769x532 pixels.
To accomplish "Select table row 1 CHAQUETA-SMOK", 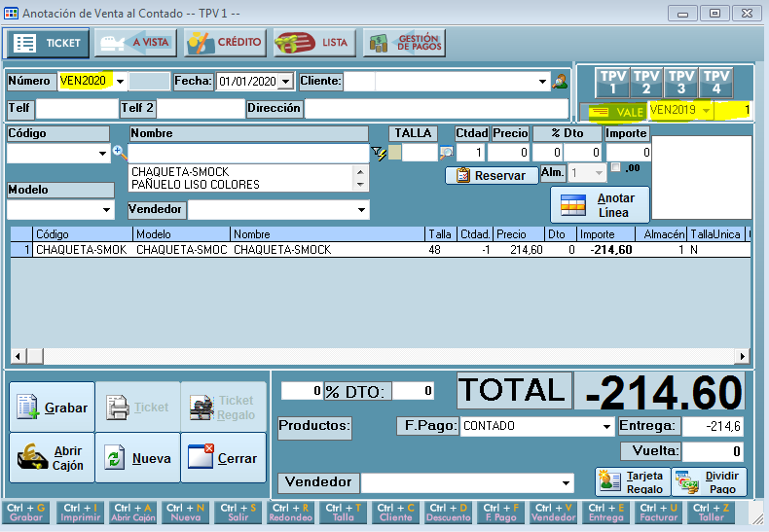I will [380, 250].
